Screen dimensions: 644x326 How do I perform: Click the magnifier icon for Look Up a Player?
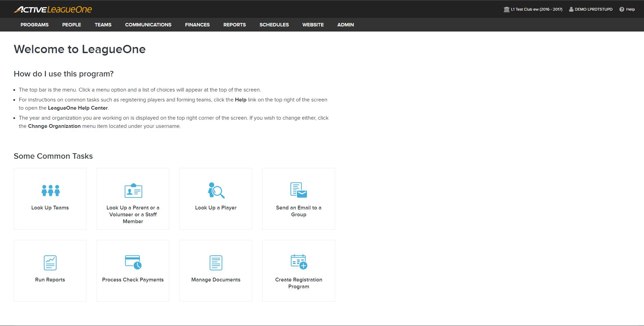[216, 190]
